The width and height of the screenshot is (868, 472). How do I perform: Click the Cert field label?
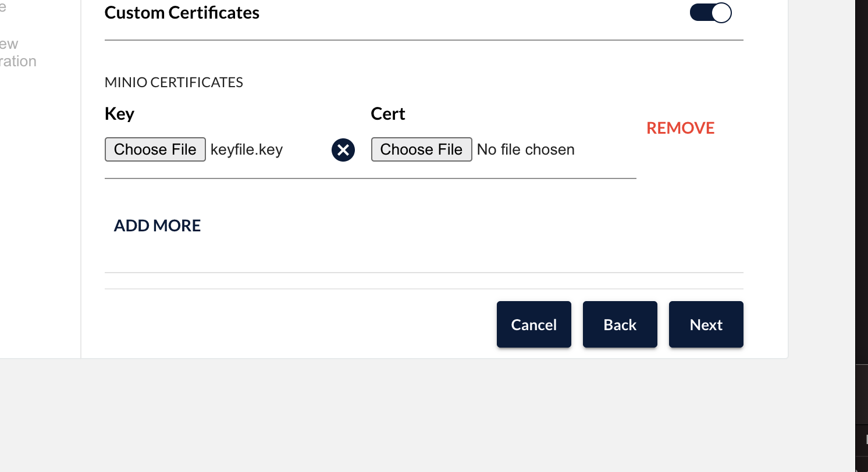[388, 114]
